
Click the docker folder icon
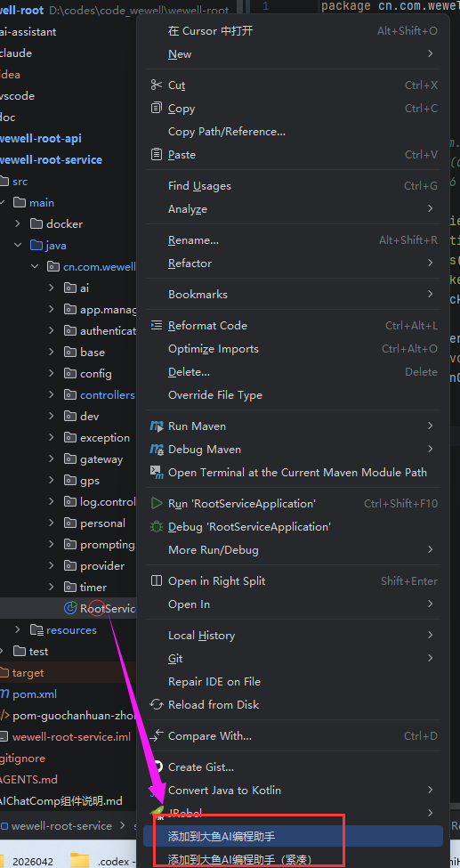click(x=36, y=223)
